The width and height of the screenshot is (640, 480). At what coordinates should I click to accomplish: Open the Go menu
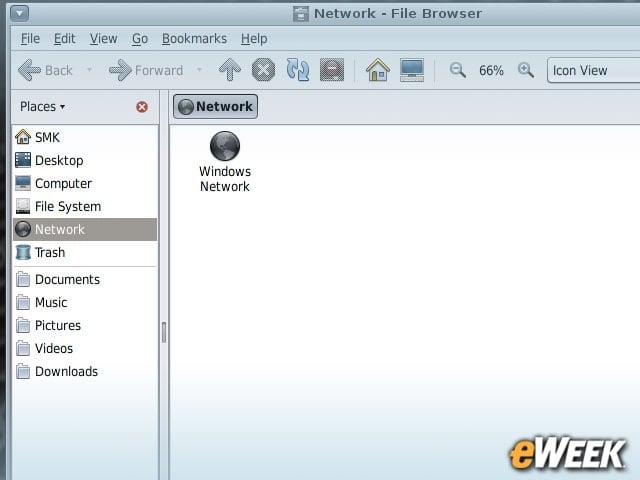pos(140,39)
